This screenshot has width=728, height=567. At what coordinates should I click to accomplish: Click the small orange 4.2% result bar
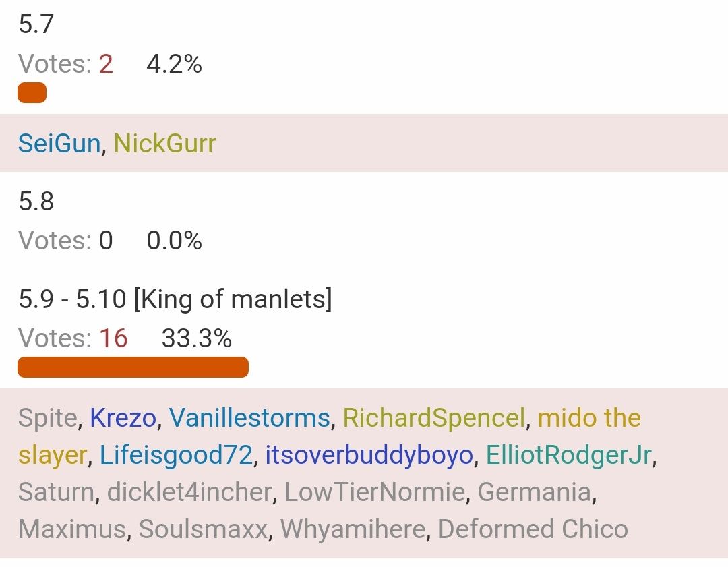click(x=32, y=92)
